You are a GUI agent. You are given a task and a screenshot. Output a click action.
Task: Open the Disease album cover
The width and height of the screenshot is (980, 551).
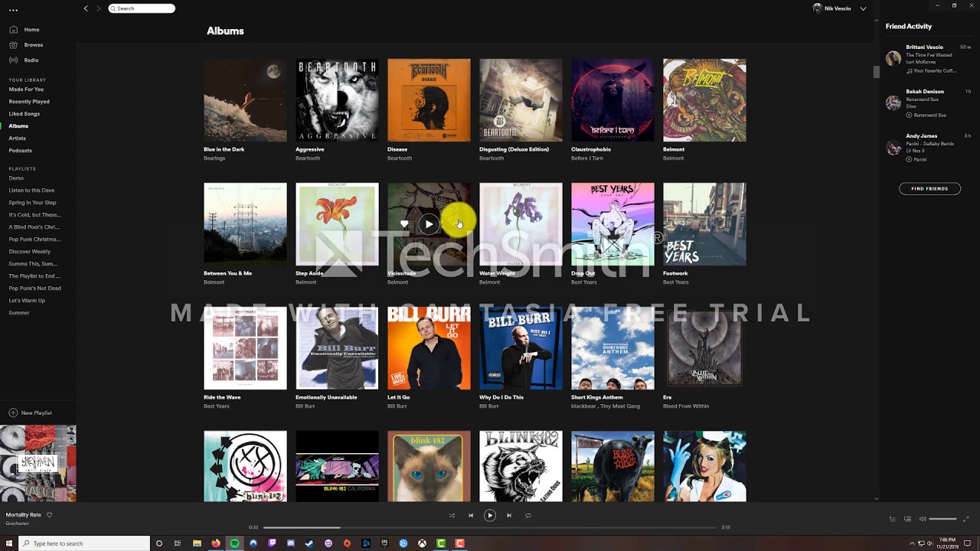pyautogui.click(x=429, y=100)
